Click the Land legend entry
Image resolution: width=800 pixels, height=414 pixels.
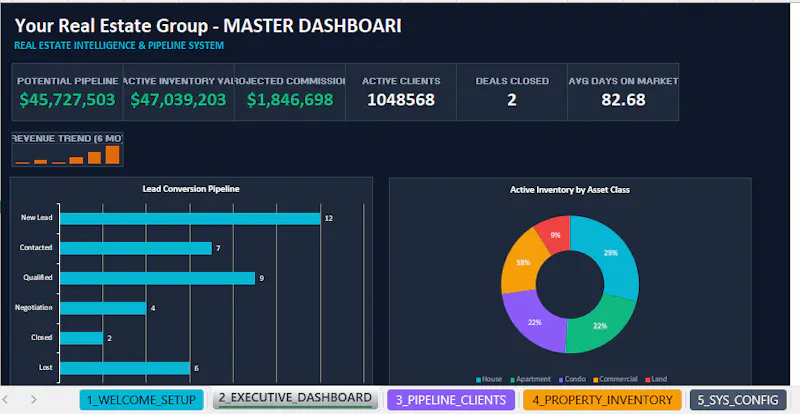656,379
